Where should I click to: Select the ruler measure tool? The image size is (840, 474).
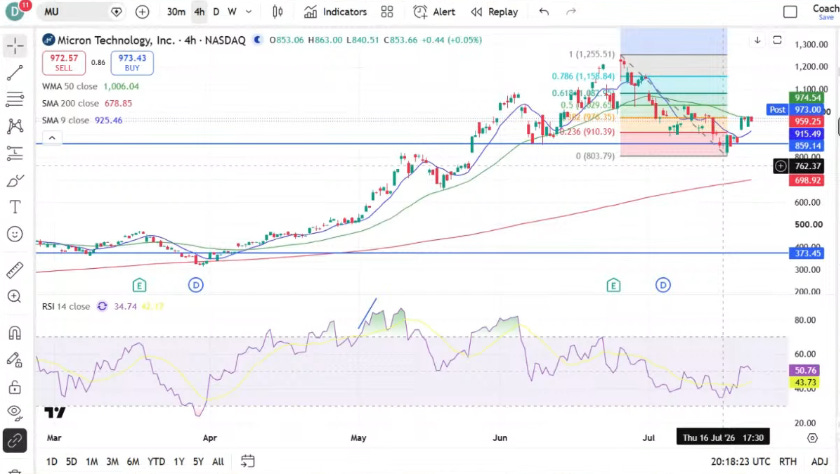click(15, 269)
